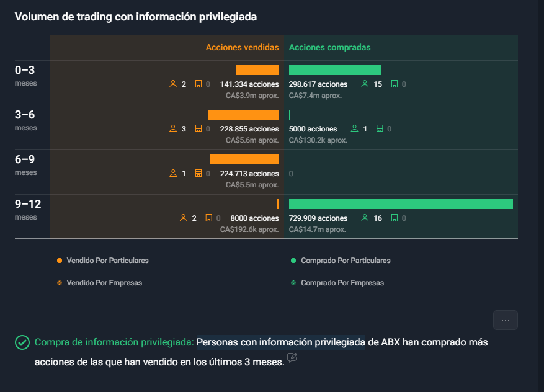Click green company icon in 3–6 meses row

[380, 128]
